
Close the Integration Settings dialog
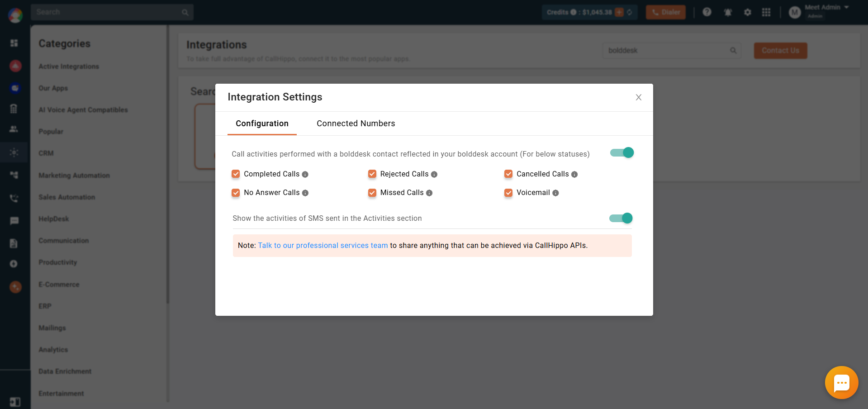pos(638,97)
